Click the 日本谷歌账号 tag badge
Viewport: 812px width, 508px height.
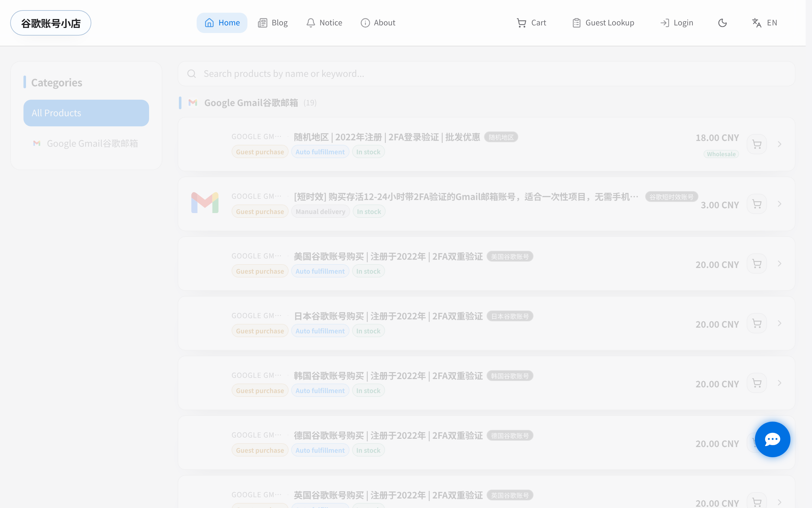tap(510, 316)
